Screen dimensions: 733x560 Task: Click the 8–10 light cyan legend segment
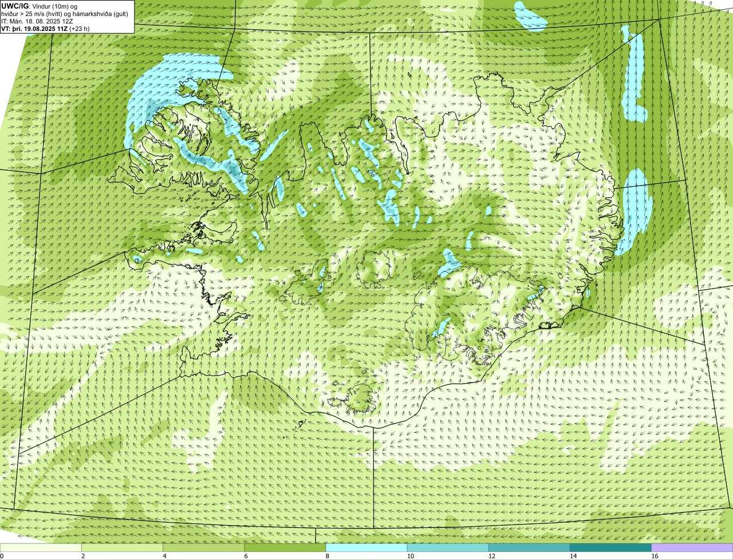(366, 547)
